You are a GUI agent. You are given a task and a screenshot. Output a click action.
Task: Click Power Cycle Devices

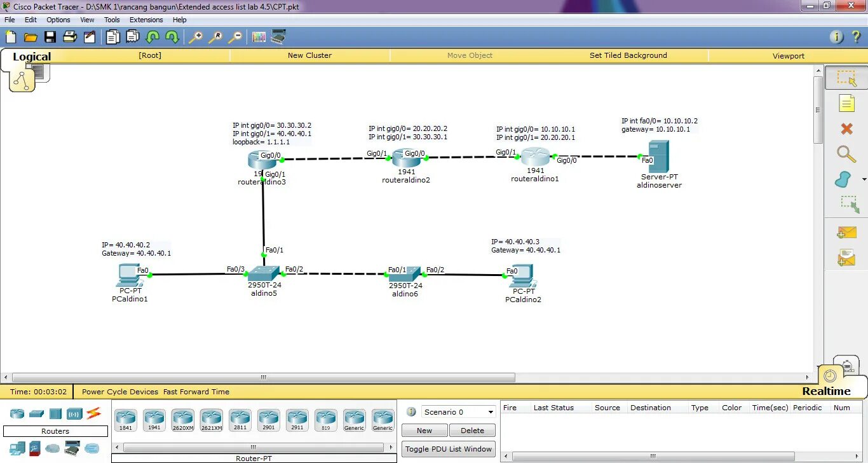coord(120,392)
